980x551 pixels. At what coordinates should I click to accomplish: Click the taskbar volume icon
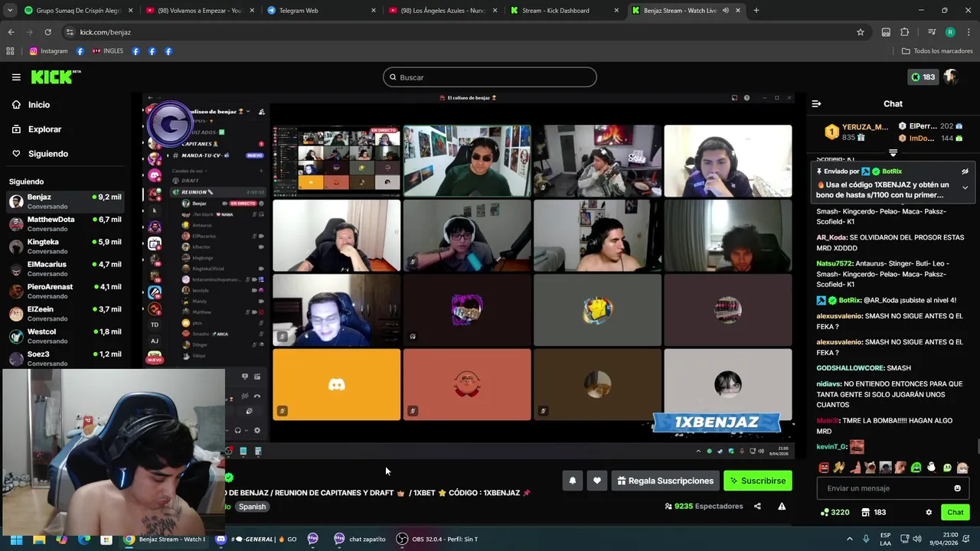(918, 539)
